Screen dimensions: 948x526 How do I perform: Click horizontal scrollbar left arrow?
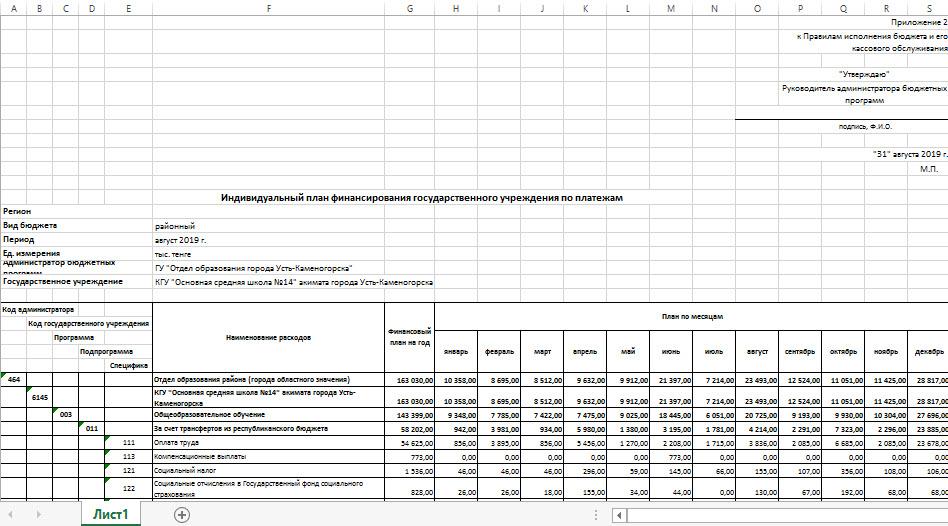[x=618, y=515]
